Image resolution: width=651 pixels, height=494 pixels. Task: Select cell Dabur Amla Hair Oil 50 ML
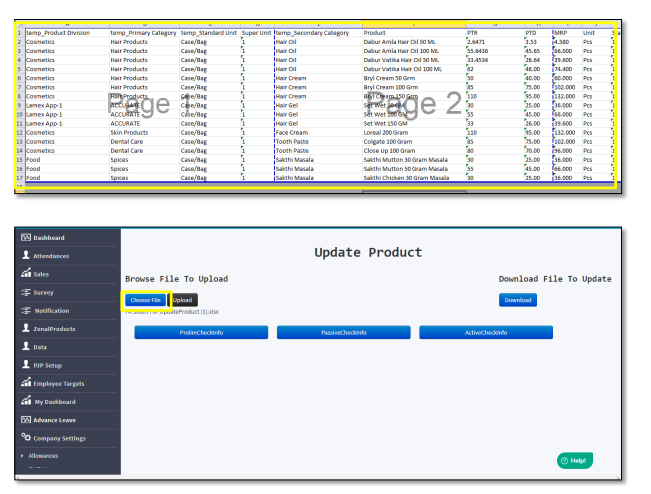tap(414, 42)
